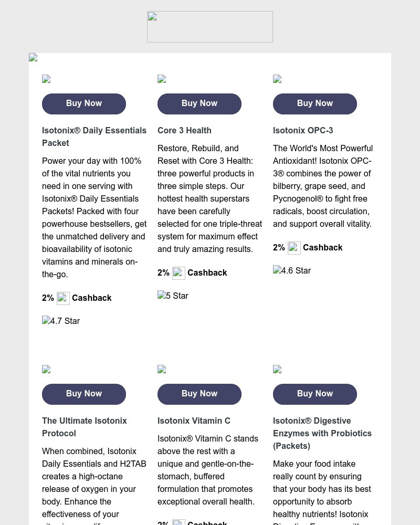The width and height of the screenshot is (420, 525).
Task: Click cashback icon under Daily Essentials Packet
Action: [63, 298]
